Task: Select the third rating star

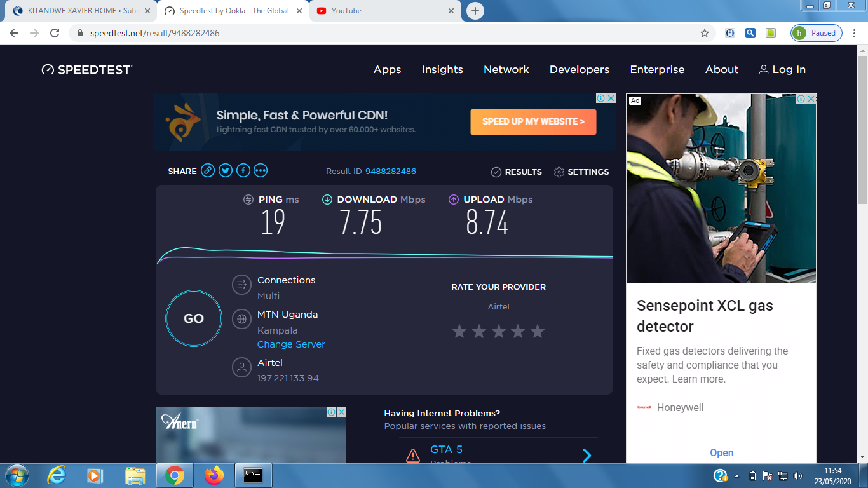Action: 499,331
